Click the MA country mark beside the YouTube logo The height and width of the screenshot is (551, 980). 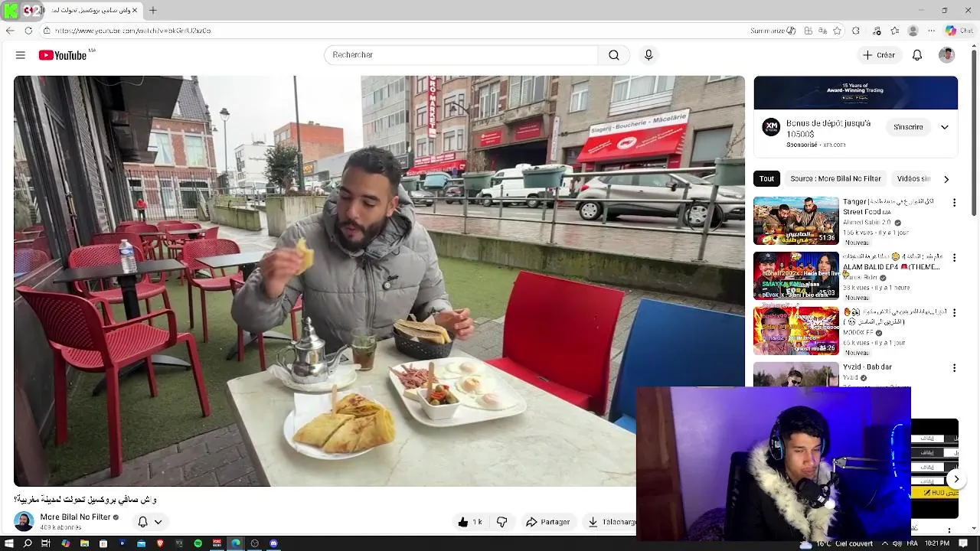click(92, 51)
